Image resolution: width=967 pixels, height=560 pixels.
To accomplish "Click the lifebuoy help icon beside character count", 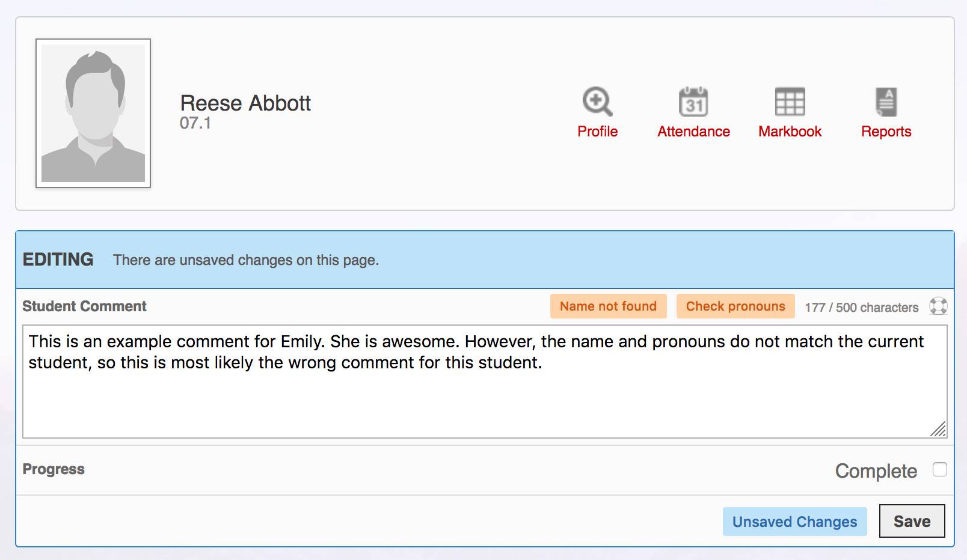I will [938, 306].
